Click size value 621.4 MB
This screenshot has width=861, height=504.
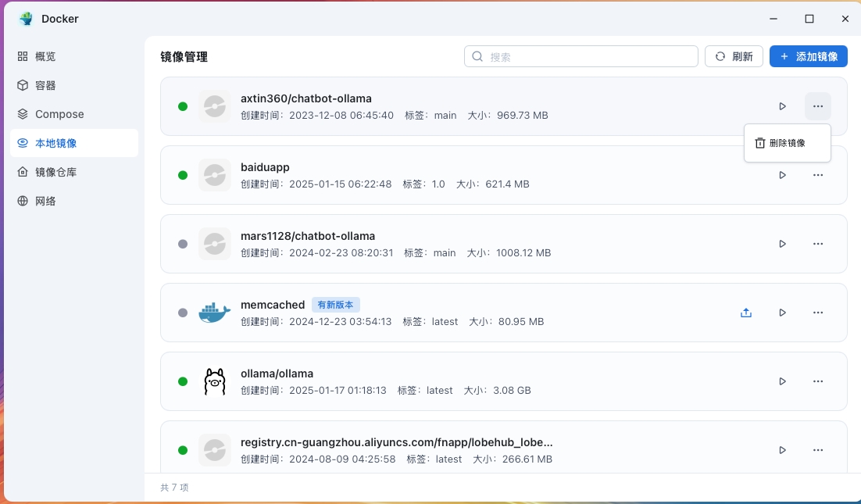point(507,184)
